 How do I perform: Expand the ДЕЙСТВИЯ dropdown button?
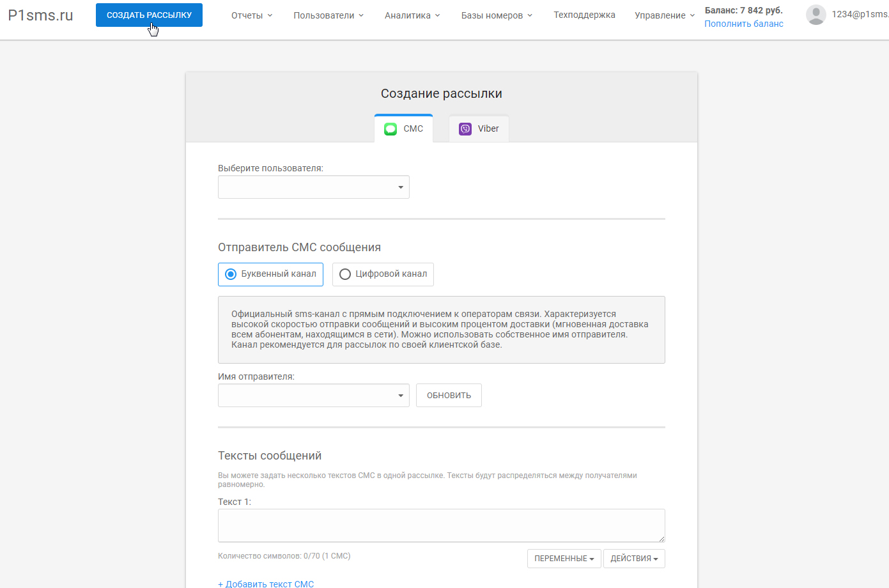pyautogui.click(x=634, y=559)
